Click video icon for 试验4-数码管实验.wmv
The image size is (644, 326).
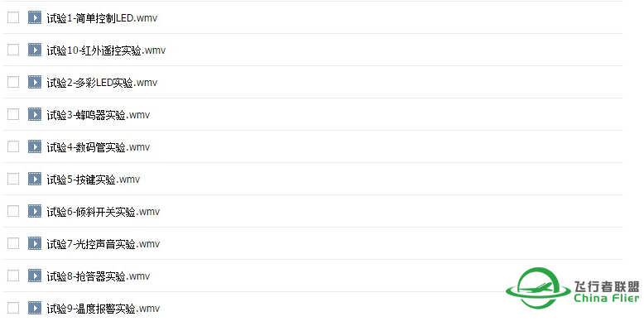coord(35,146)
